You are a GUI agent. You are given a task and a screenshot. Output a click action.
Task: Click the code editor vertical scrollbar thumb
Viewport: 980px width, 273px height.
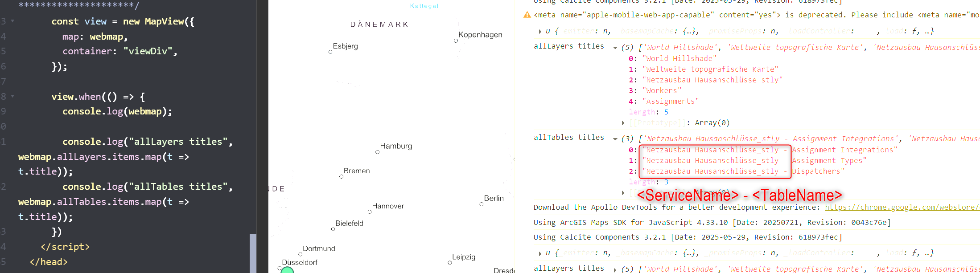pyautogui.click(x=253, y=253)
